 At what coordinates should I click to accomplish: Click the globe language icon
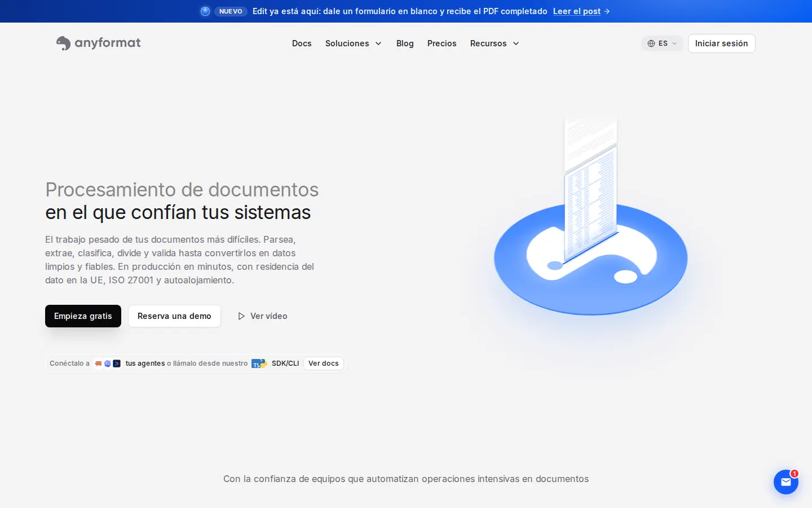[x=651, y=43]
